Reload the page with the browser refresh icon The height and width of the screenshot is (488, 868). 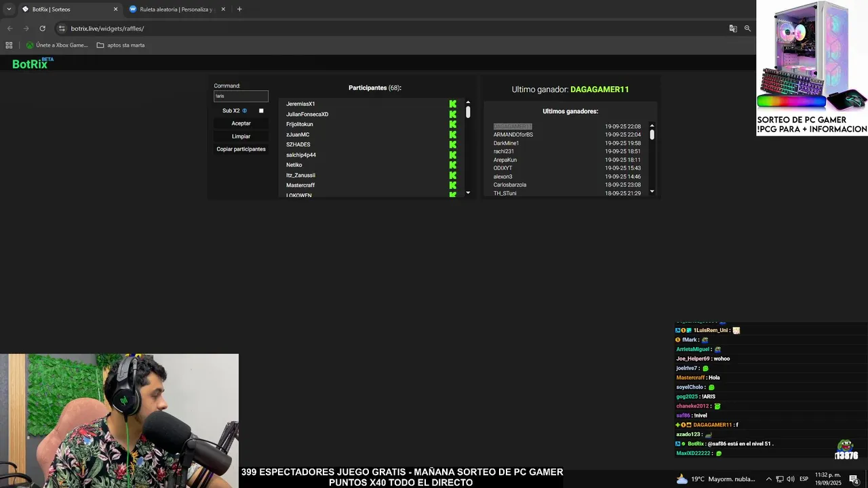42,28
